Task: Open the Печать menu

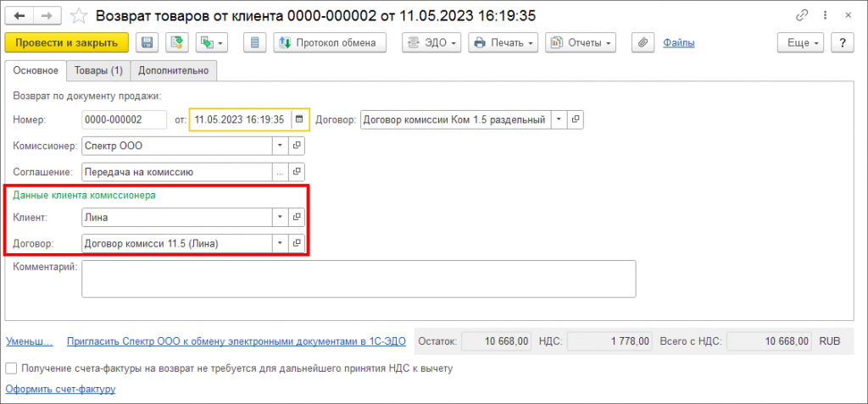Action: click(x=504, y=42)
